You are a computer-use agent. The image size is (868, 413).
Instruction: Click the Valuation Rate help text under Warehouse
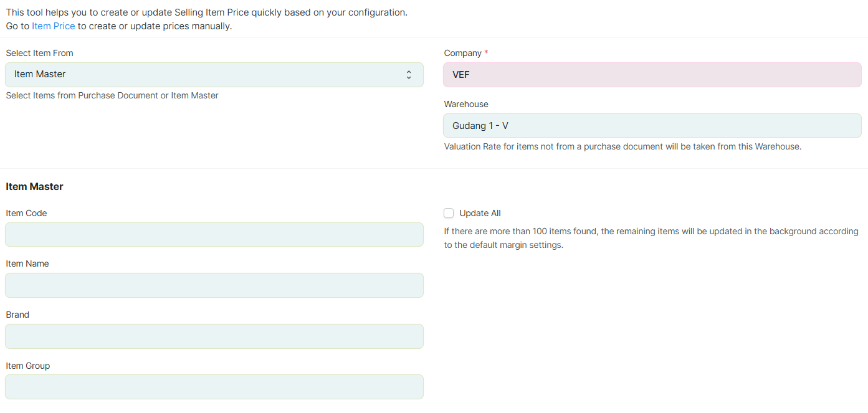pos(622,146)
